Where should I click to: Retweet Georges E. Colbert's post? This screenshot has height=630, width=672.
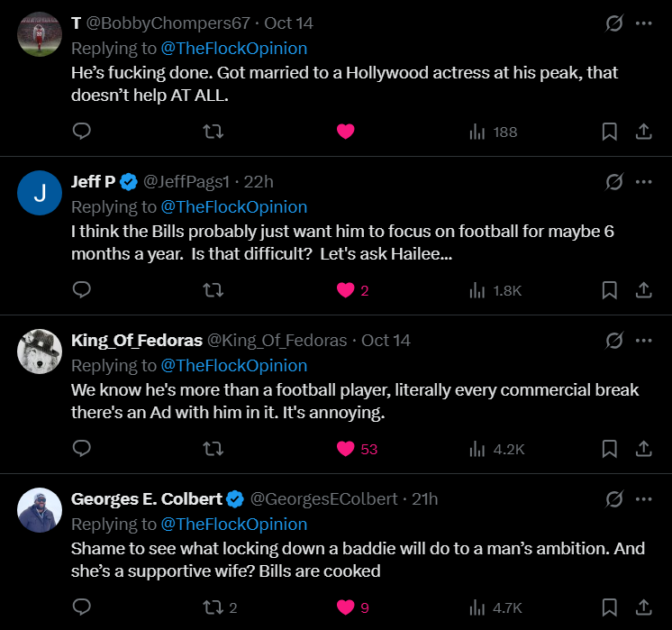[x=213, y=607]
